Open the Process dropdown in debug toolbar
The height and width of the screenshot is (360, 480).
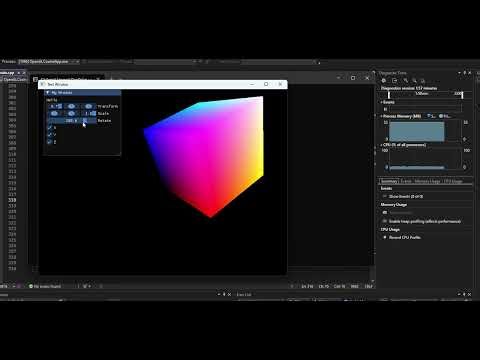tap(49, 62)
